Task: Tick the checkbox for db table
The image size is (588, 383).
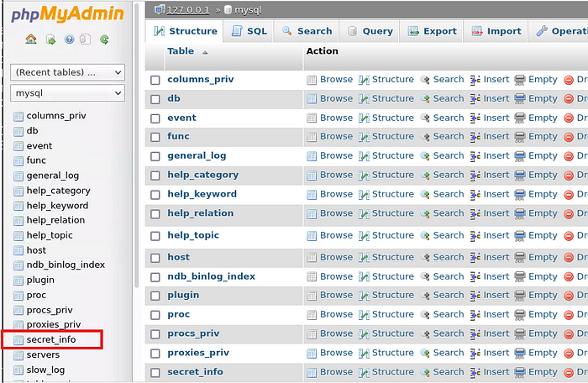Action: pos(155,99)
